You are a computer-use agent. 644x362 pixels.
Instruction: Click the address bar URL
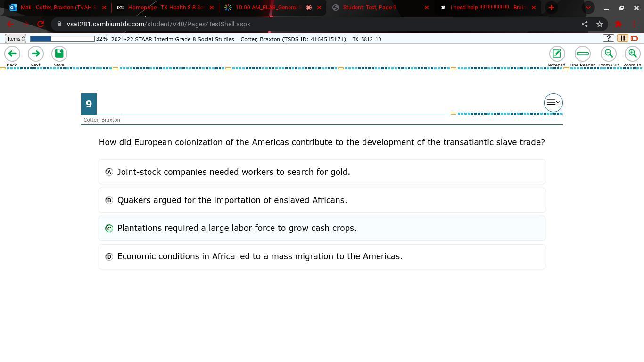coord(158,24)
